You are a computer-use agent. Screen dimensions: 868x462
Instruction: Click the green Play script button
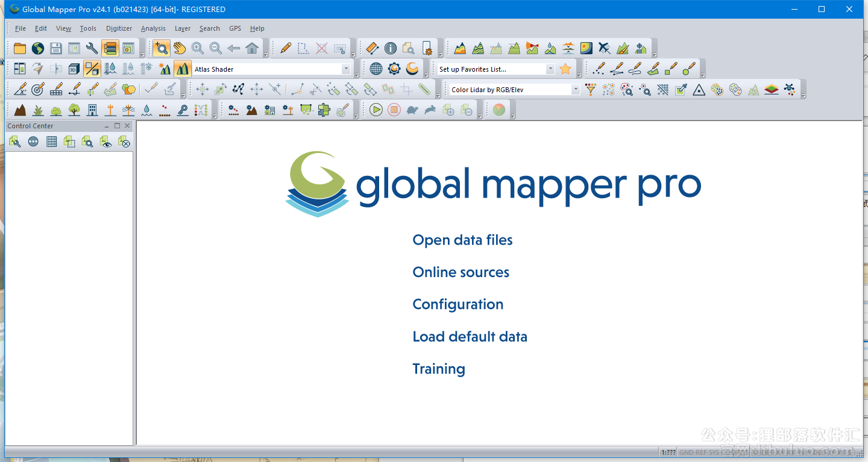click(376, 110)
